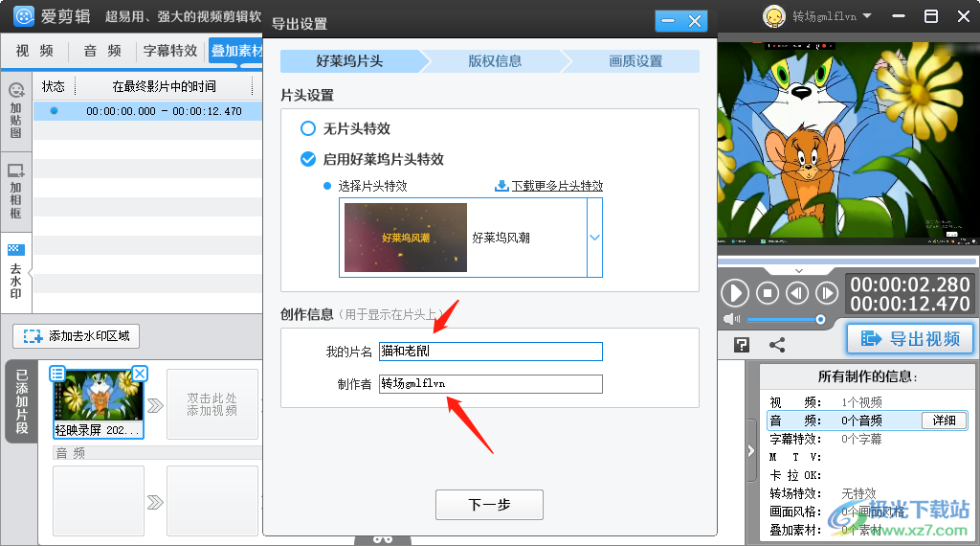Click the 视频 1个视频 info row
Screen dimensions: 980x546
[867, 402]
